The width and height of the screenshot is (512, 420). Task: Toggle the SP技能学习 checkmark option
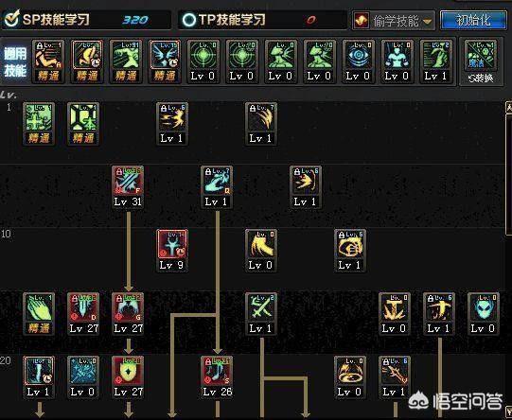12,19
